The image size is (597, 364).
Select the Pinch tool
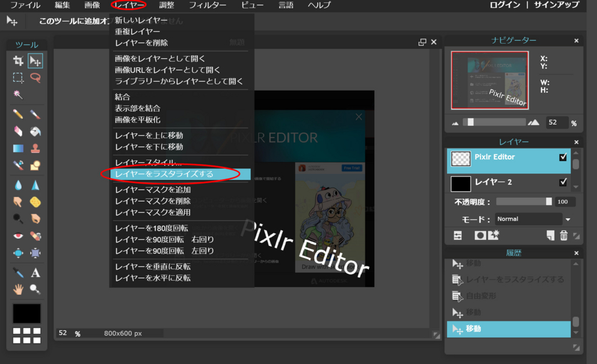pos(36,253)
